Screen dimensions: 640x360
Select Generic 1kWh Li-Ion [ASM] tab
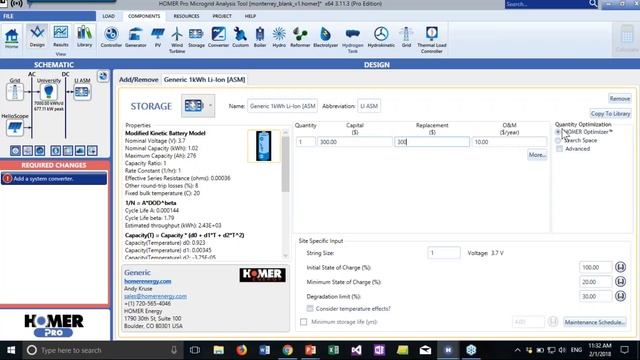tap(204, 80)
